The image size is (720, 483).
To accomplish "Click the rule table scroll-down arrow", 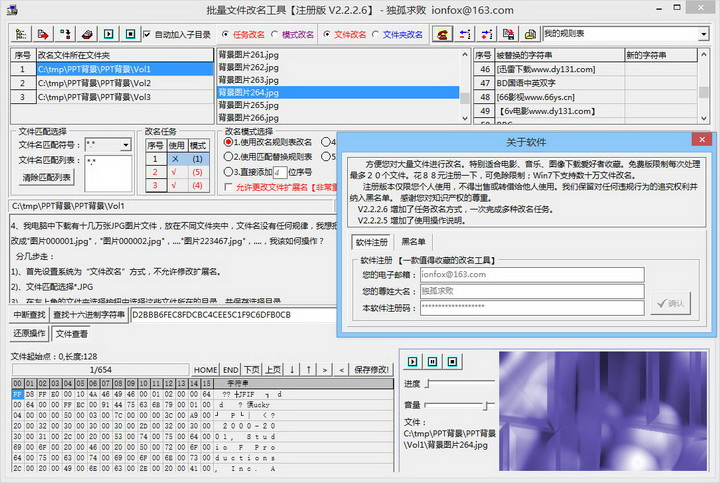I will (x=703, y=118).
